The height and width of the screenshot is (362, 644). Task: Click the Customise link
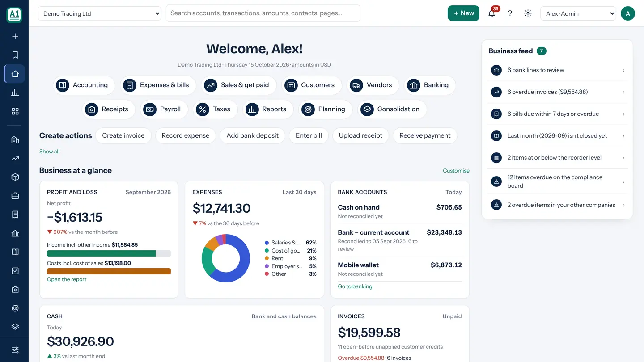456,171
